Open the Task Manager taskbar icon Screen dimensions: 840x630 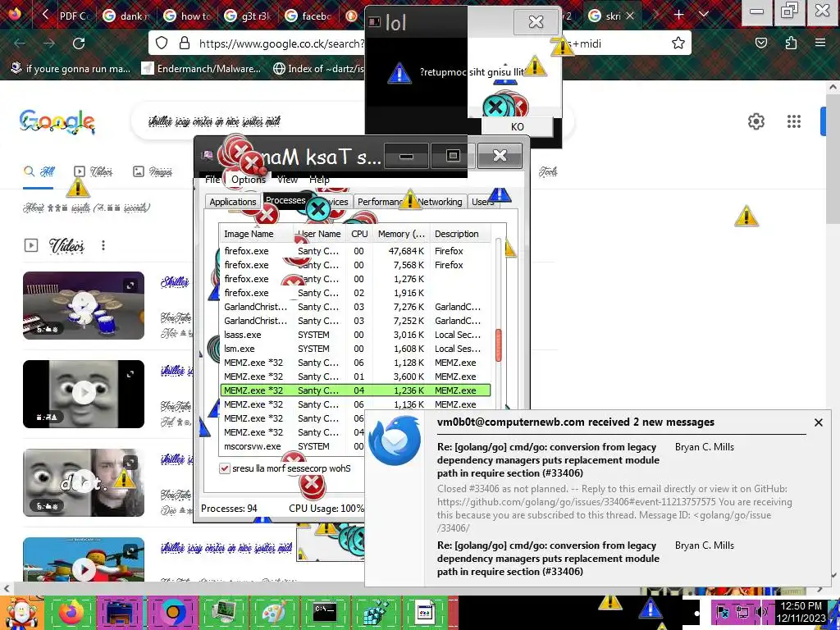click(x=224, y=612)
